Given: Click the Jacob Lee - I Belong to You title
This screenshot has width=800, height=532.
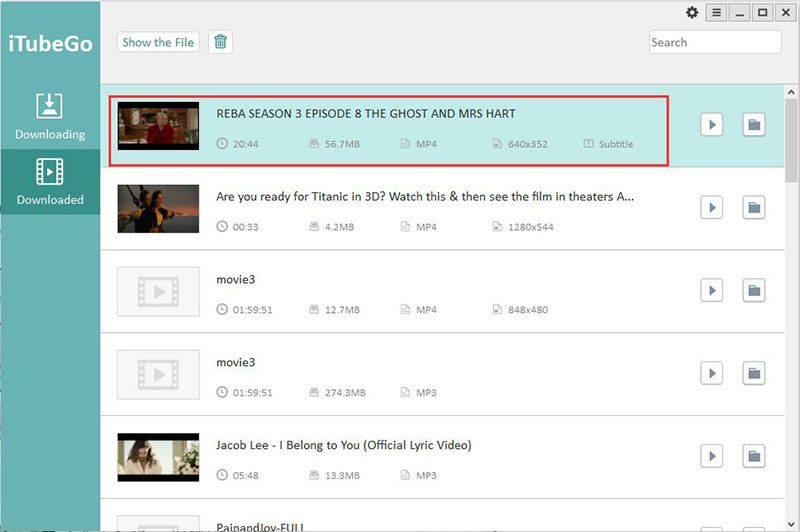Looking at the screenshot, I should pyautogui.click(x=343, y=445).
